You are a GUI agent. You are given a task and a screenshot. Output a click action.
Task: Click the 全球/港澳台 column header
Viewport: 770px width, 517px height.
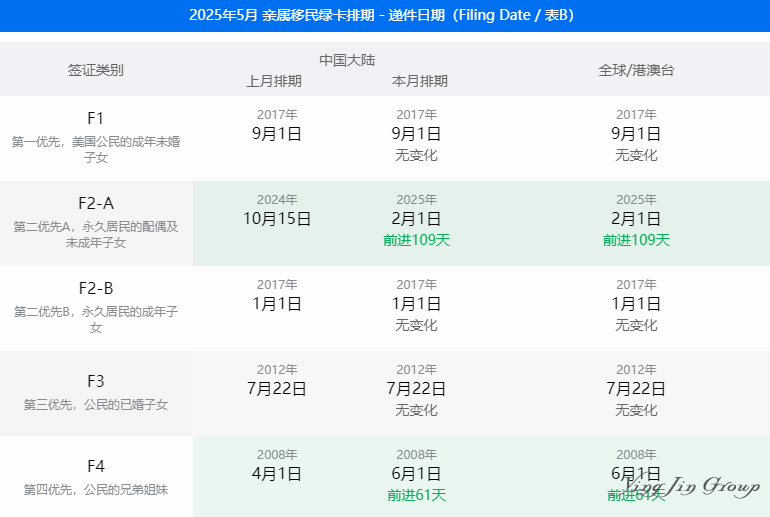click(636, 70)
